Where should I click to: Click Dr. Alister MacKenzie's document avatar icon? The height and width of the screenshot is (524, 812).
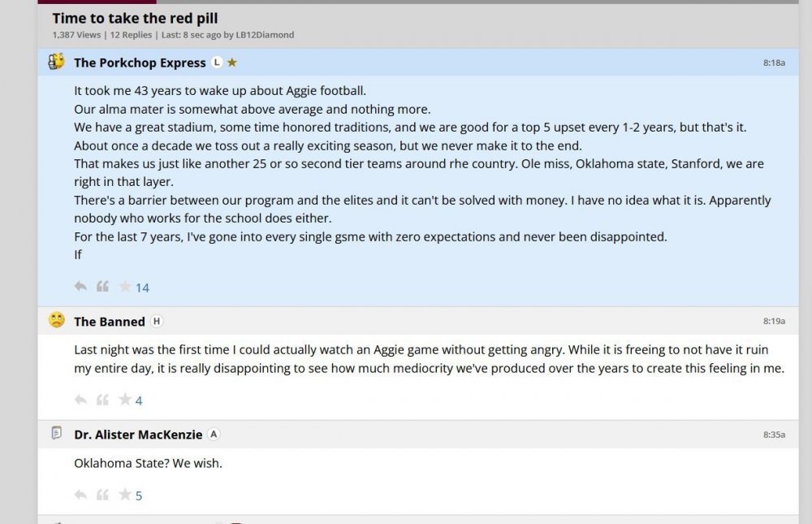[56, 434]
